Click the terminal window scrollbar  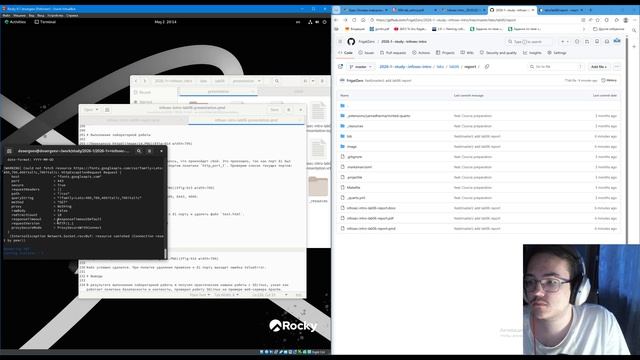pos(165,253)
